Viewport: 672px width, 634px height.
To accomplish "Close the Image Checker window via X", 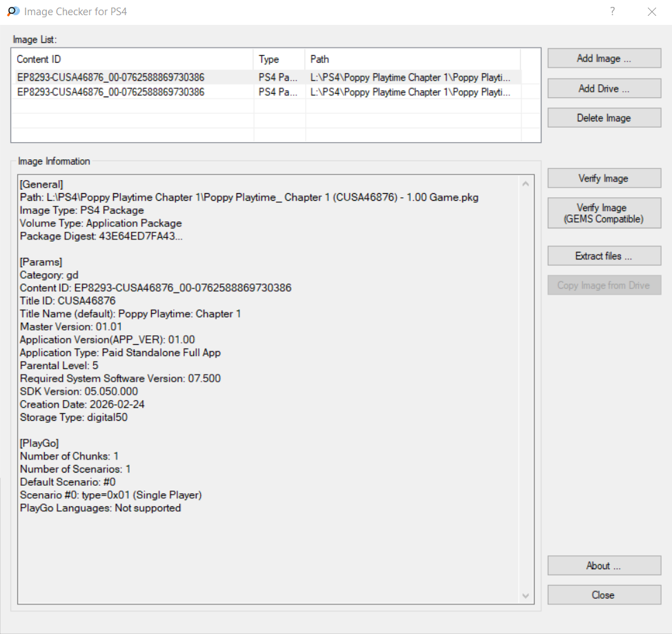I will [651, 12].
